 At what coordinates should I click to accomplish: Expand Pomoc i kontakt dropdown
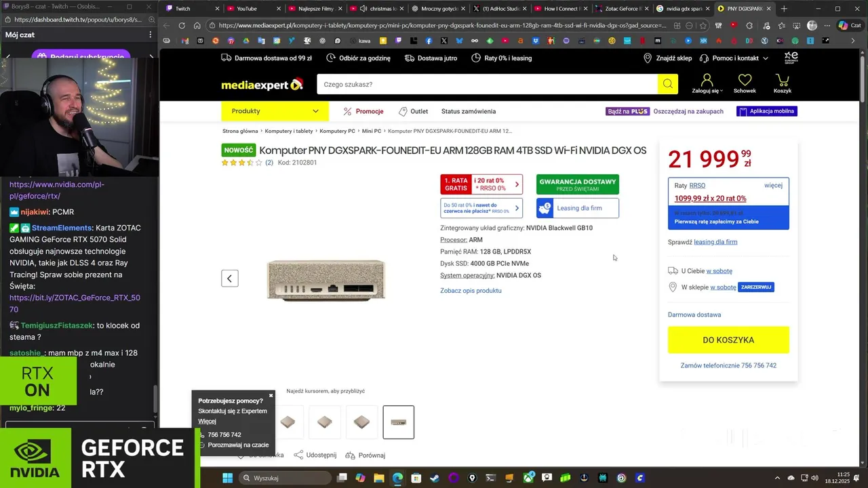[765, 58]
